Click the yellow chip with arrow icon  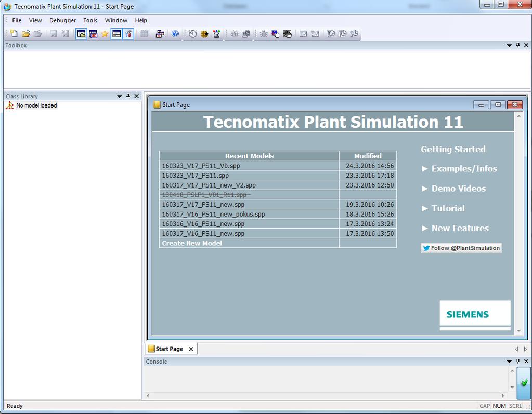pos(204,34)
